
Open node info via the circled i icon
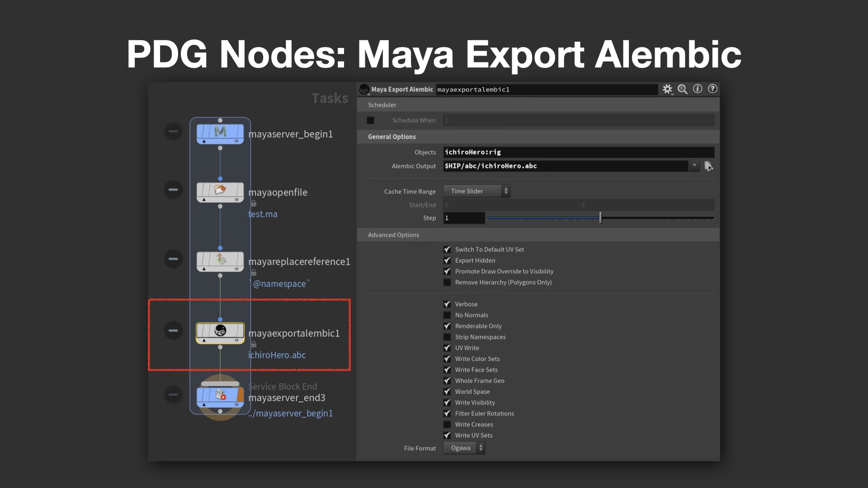(x=698, y=89)
